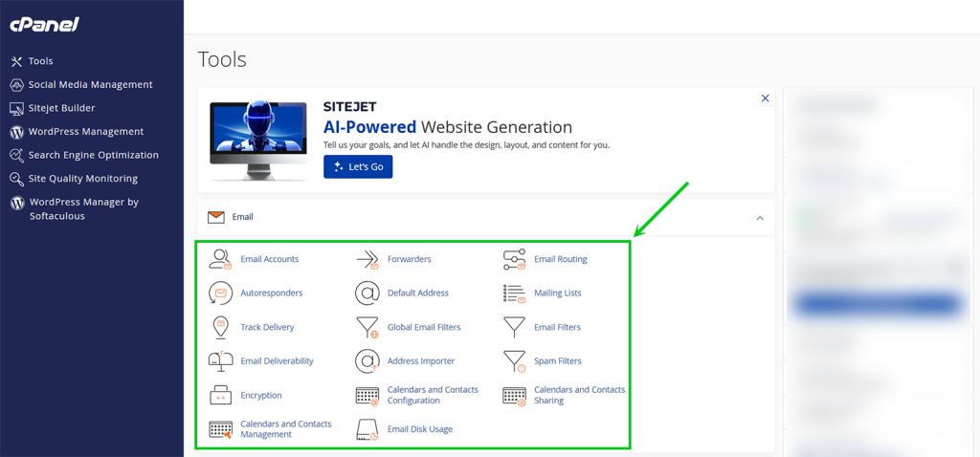This screenshot has height=457, width=980.
Task: Select WordPress Management menu item
Action: 85,132
